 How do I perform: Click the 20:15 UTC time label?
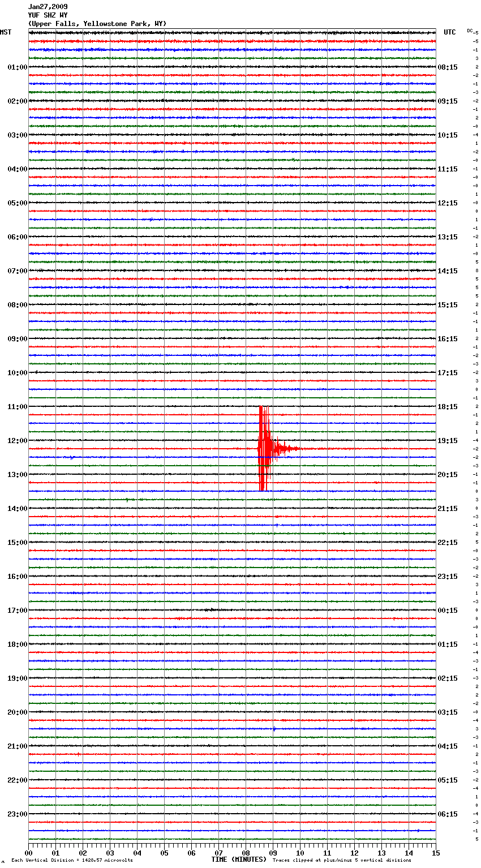pyautogui.click(x=448, y=475)
